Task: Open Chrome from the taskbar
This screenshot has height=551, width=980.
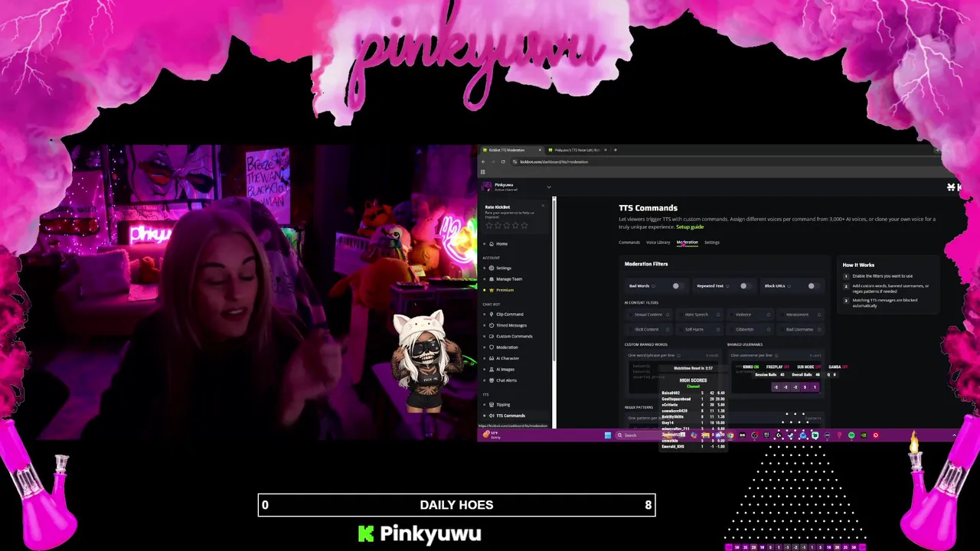Action: tap(730, 435)
